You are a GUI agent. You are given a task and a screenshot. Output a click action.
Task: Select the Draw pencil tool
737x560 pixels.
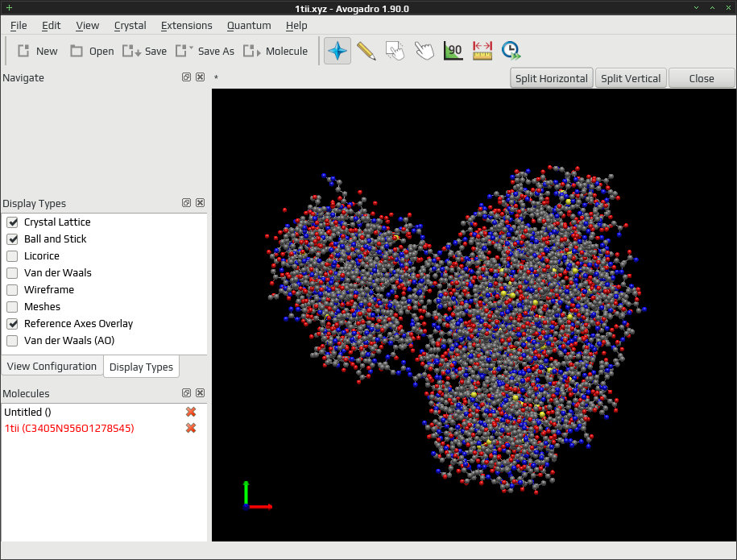tap(366, 51)
